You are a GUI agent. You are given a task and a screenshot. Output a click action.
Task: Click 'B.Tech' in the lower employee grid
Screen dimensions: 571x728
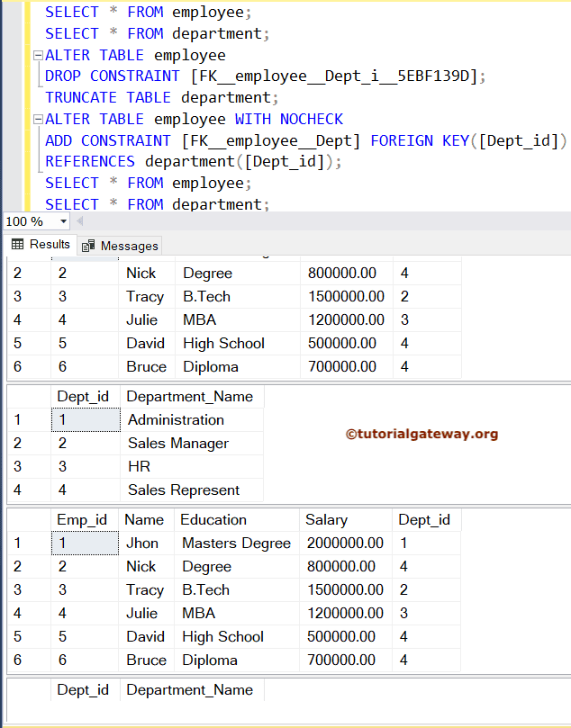tap(237, 590)
